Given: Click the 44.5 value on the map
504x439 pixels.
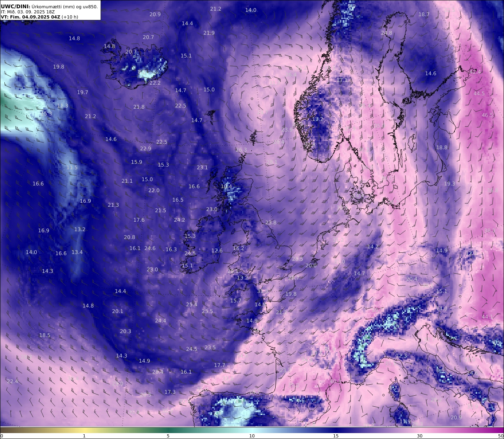Looking at the screenshot, I should point(479,94).
